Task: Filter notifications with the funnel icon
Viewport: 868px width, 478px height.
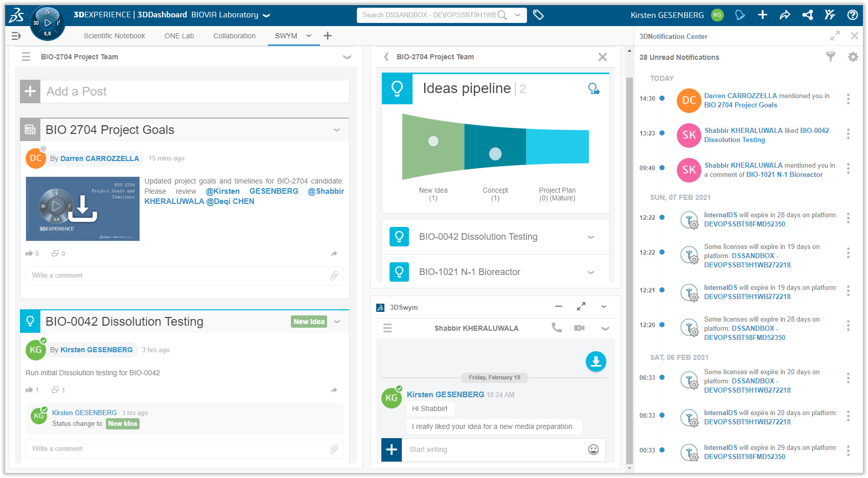Action: click(x=831, y=57)
